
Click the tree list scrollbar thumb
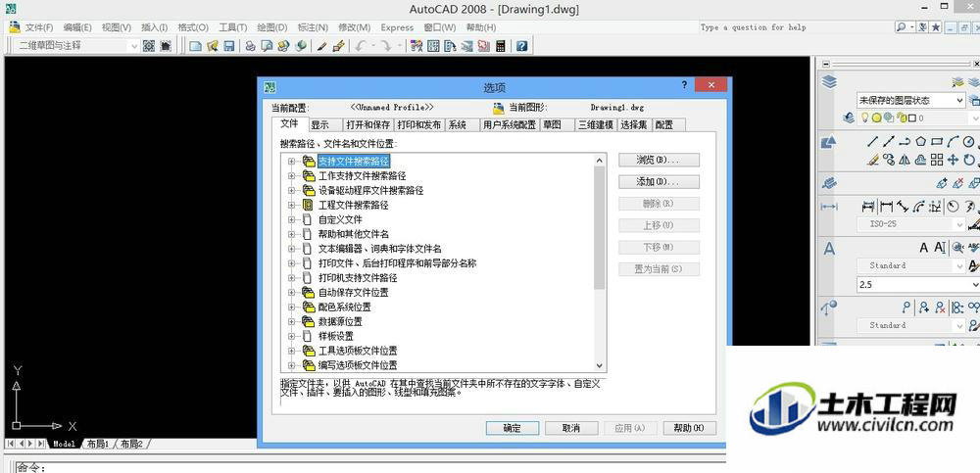600,228
